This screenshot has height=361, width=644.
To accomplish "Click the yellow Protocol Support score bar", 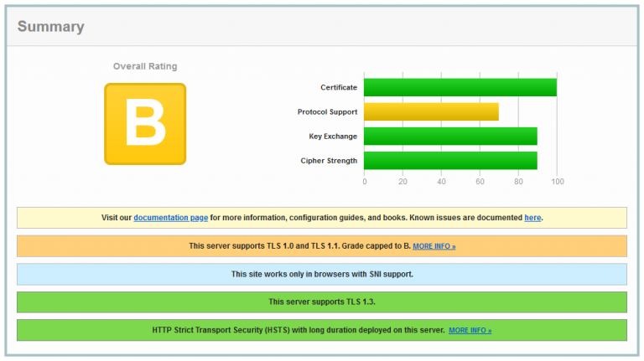I will (x=431, y=111).
